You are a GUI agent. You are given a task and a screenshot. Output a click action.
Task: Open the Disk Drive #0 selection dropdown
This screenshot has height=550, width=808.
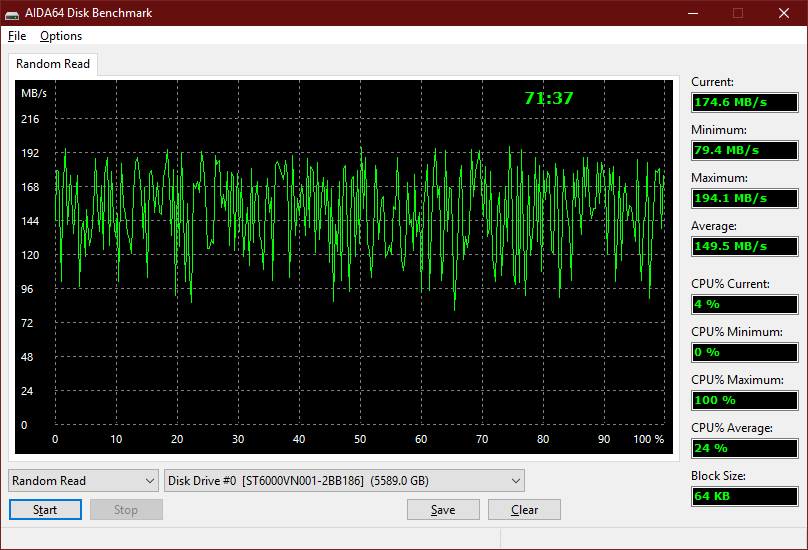coord(344,480)
